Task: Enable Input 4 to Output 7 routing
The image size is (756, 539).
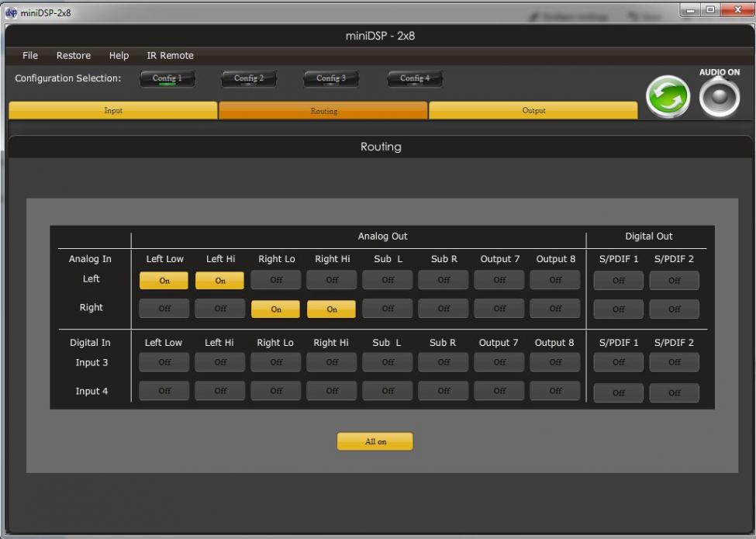Action: click(499, 391)
